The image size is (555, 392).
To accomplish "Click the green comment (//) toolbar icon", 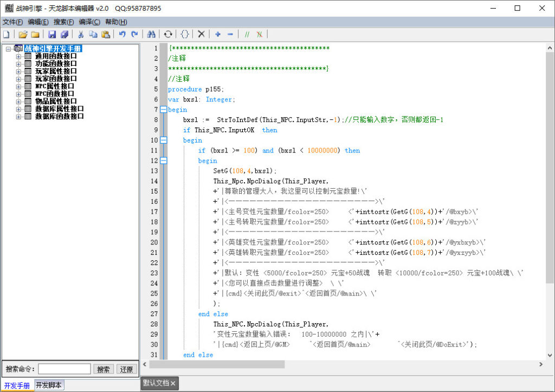I will [247, 34].
